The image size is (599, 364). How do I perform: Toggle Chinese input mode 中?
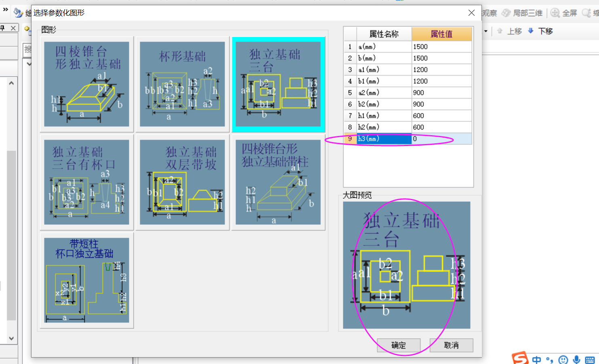536,360
